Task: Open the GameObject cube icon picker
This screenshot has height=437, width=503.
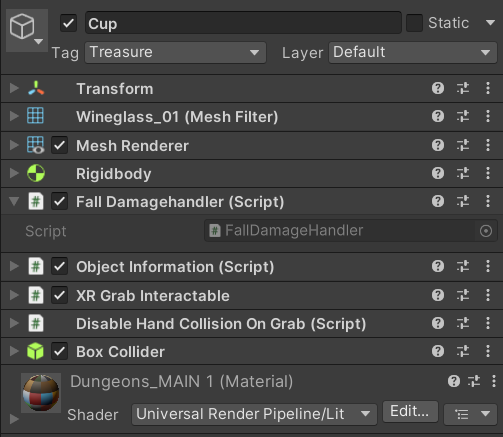Action: pyautogui.click(x=27, y=30)
